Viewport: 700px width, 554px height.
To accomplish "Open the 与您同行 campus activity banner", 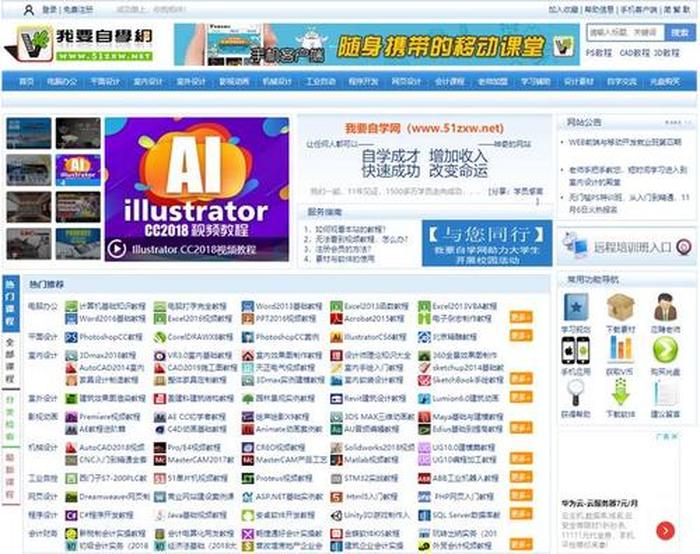I will [487, 243].
